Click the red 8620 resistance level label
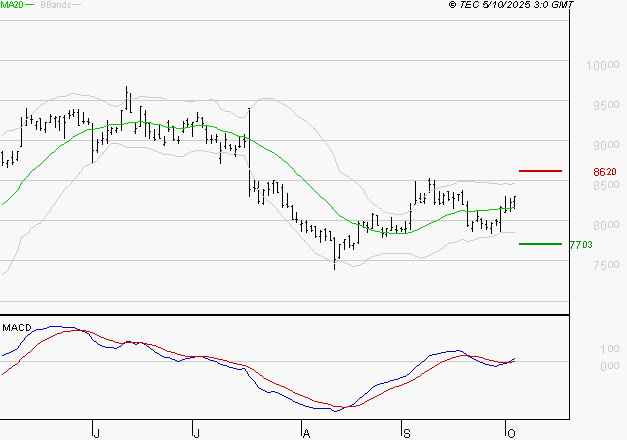 pyautogui.click(x=605, y=172)
